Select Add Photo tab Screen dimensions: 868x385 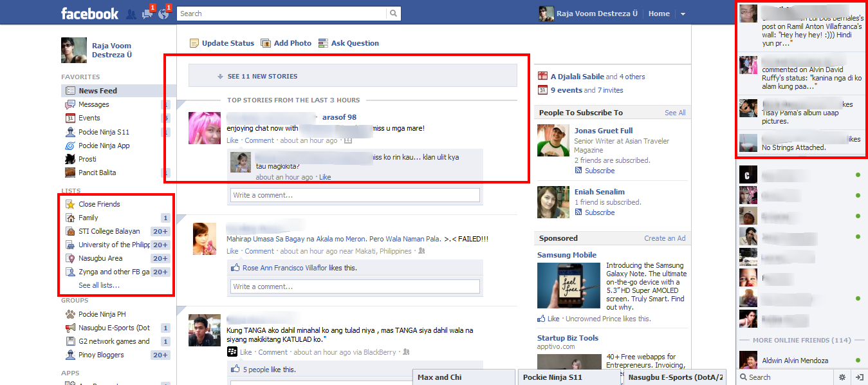coord(286,43)
